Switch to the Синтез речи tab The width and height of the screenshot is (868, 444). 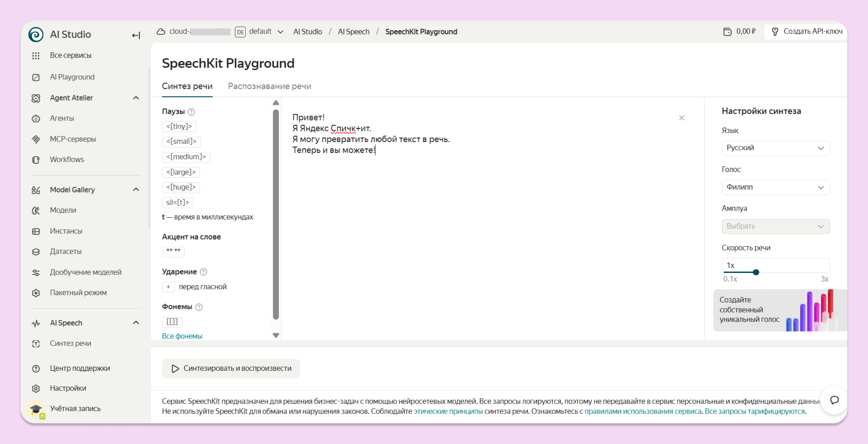coord(187,86)
